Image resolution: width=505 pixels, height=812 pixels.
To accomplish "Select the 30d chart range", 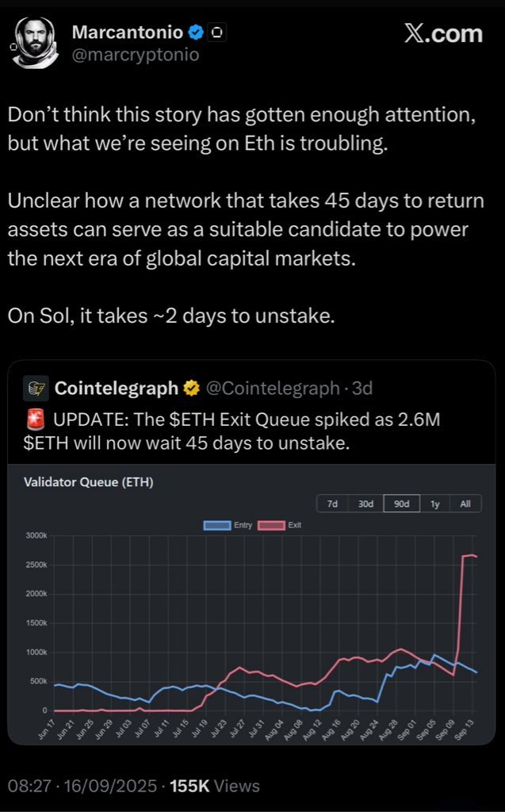I will click(365, 504).
